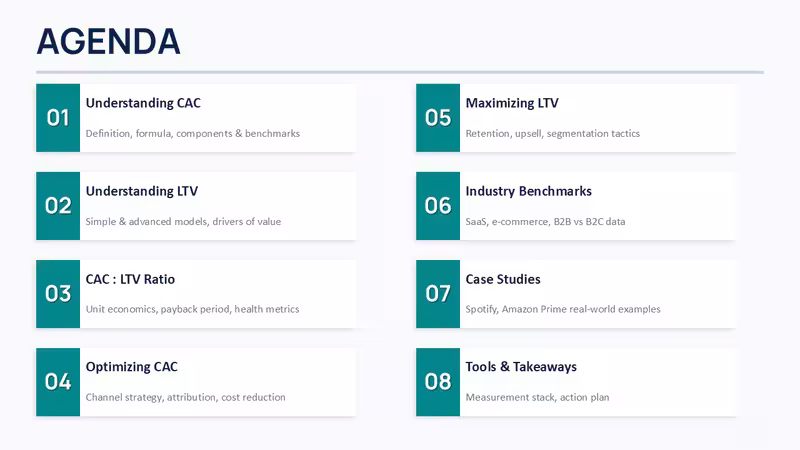Click the 03 number tile

58,294
